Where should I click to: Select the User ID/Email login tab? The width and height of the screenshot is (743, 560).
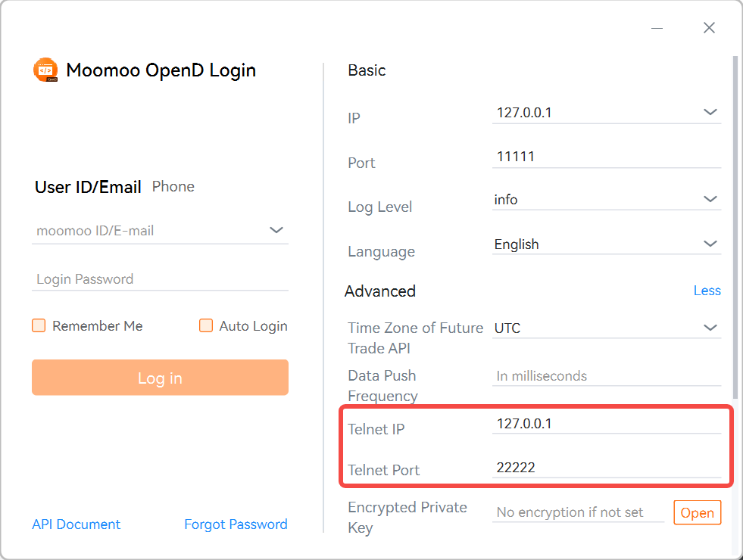pyautogui.click(x=88, y=187)
